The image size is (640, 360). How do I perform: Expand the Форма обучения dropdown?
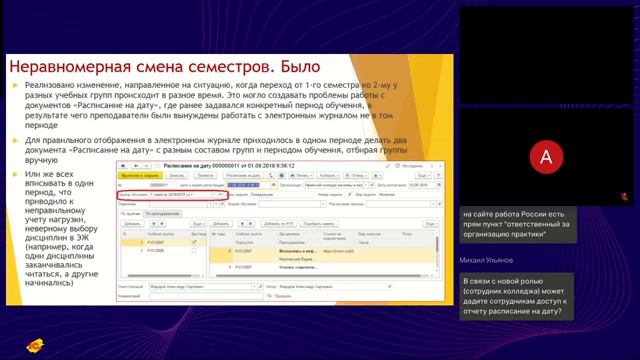pos(323,204)
